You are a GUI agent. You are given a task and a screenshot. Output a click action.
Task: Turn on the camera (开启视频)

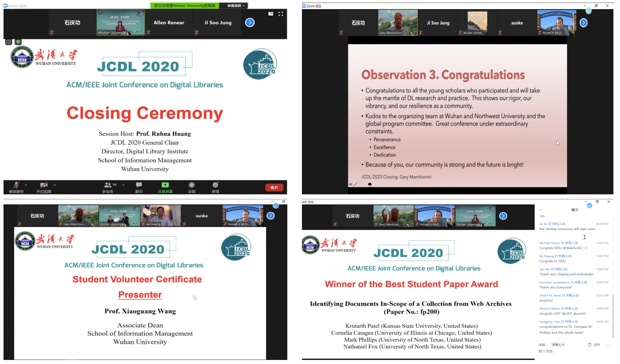click(x=43, y=185)
